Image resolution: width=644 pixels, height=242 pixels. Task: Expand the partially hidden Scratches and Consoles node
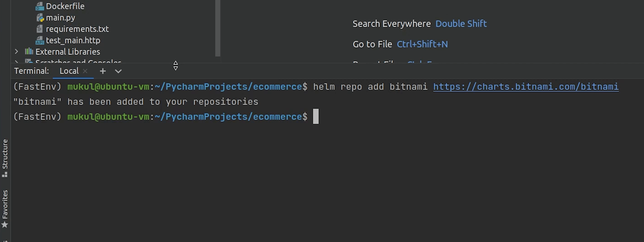[17, 61]
